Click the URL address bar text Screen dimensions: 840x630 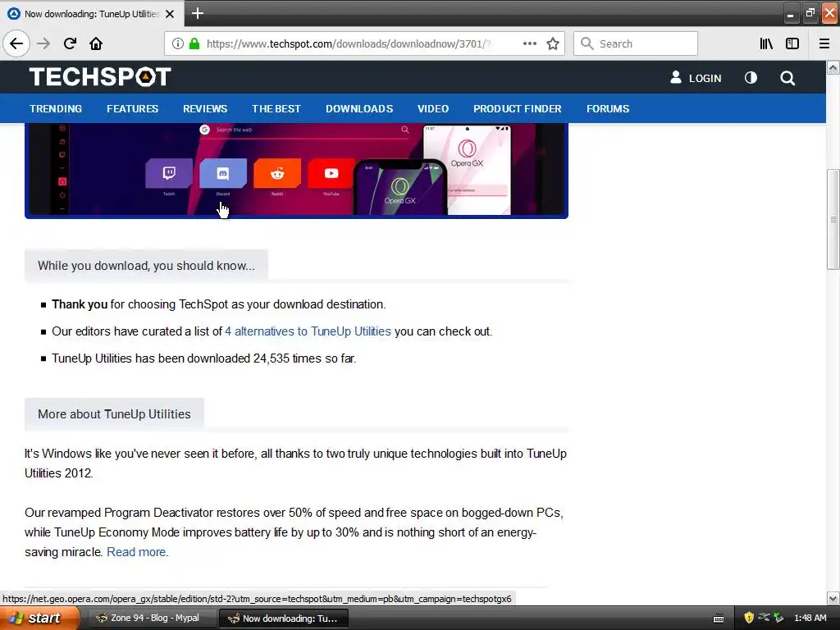point(348,43)
